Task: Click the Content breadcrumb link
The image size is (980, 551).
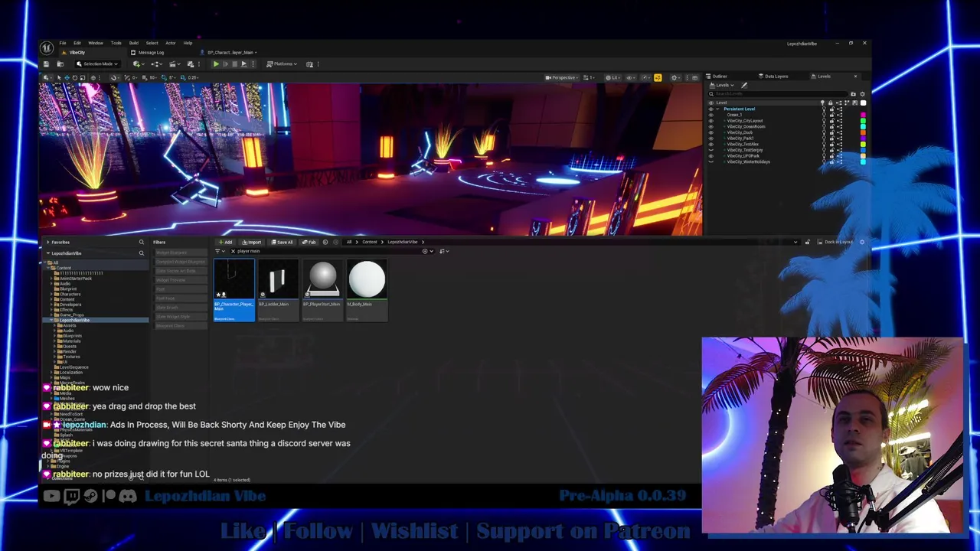Action: [369, 243]
